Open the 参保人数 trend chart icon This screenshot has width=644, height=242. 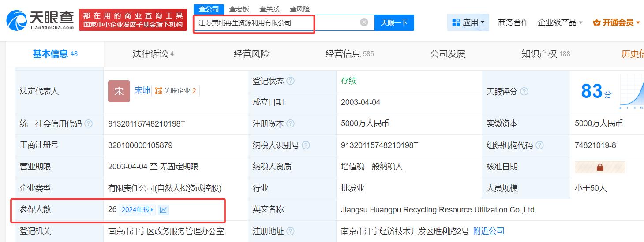tap(163, 210)
